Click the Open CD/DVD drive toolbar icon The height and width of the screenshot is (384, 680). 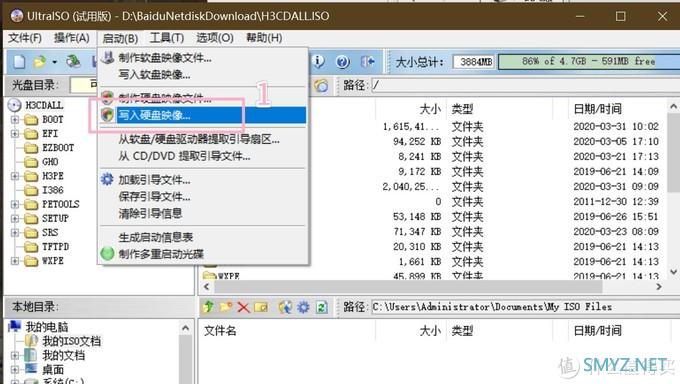(73, 61)
